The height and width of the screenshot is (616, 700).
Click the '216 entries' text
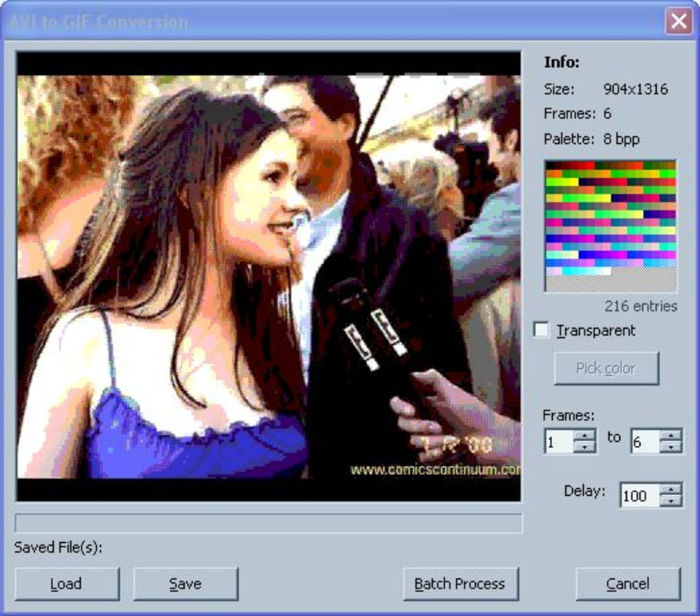tap(641, 306)
